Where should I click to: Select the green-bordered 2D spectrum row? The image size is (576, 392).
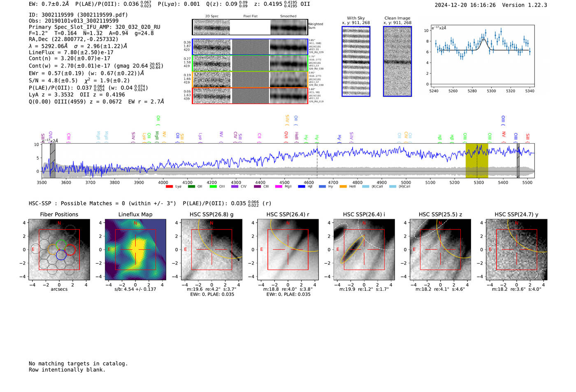click(x=250, y=63)
